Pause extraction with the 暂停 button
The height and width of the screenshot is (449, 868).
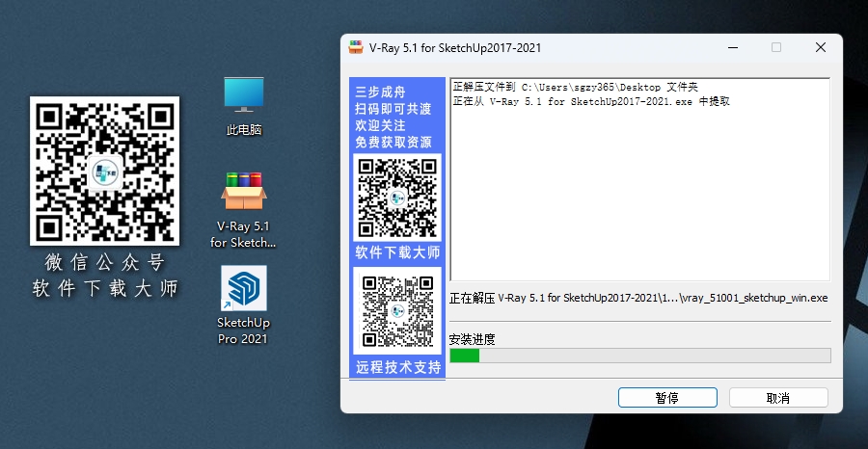pyautogui.click(x=667, y=398)
